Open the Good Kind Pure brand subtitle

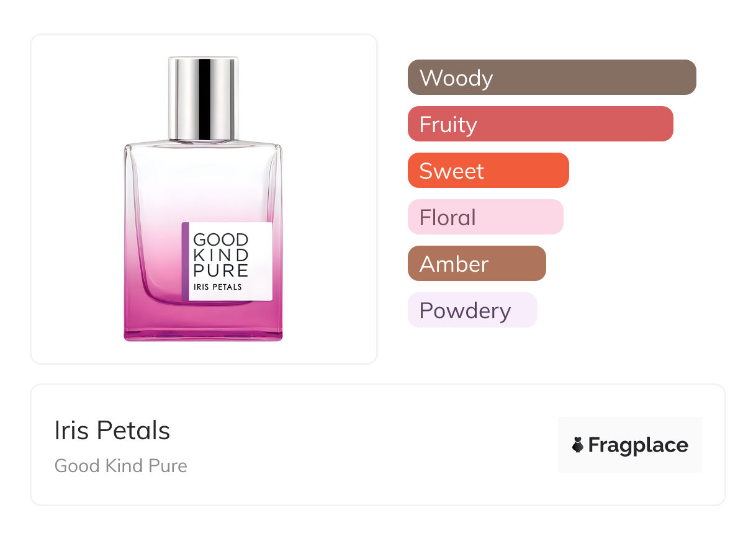(121, 465)
